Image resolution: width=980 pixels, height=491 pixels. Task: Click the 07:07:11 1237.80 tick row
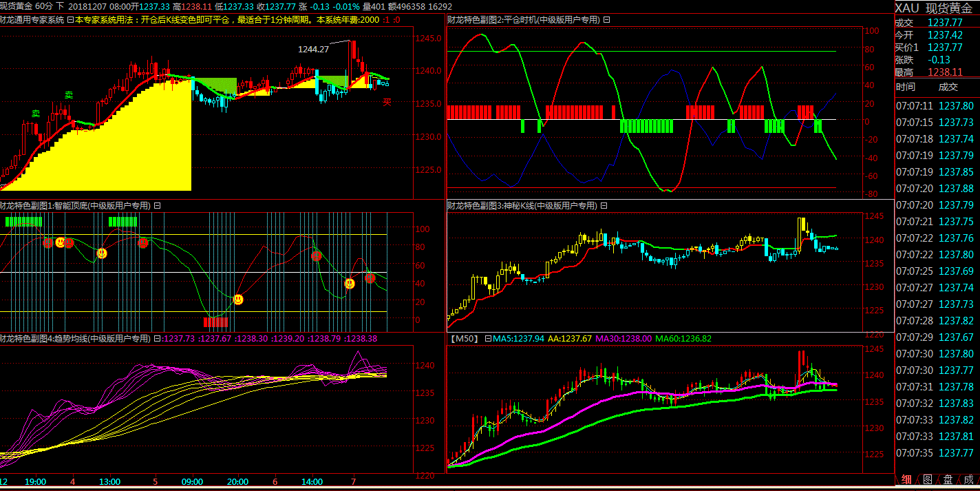pyautogui.click(x=937, y=106)
